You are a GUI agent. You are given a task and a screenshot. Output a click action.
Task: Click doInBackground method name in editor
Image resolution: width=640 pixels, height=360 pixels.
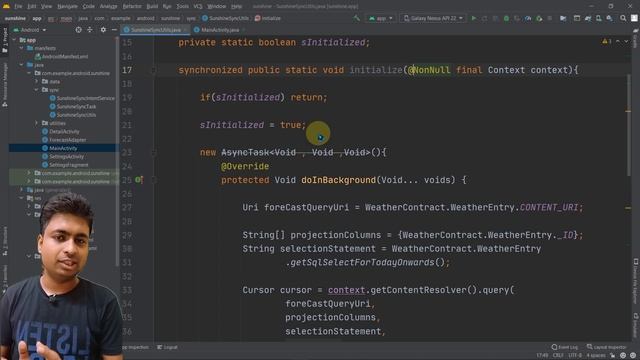[x=338, y=180]
